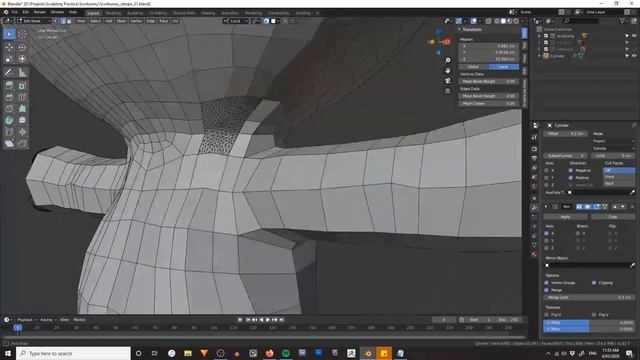
Task: Toggle the Clipping checkbox
Action: [594, 282]
